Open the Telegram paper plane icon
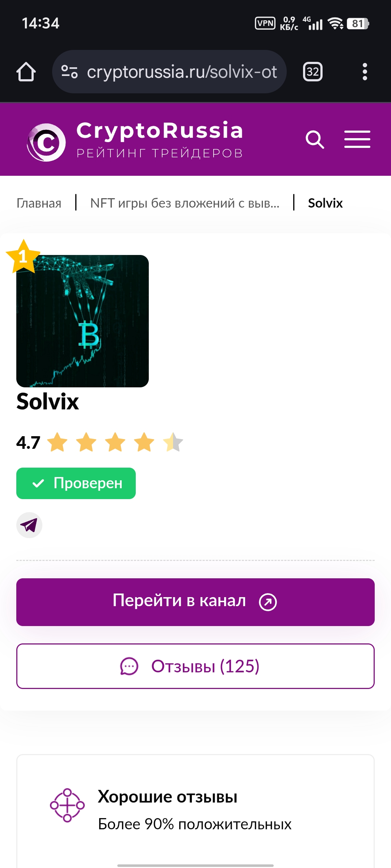This screenshot has width=391, height=868. point(29,525)
